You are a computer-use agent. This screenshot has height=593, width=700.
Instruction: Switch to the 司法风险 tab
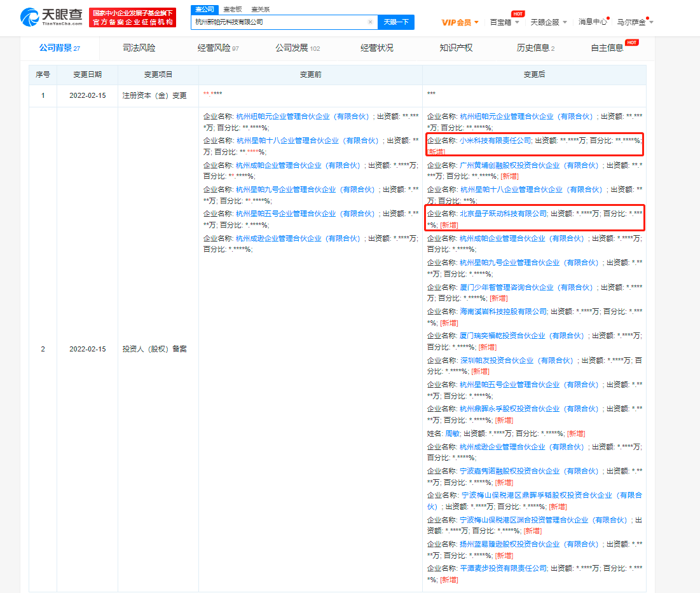(139, 48)
